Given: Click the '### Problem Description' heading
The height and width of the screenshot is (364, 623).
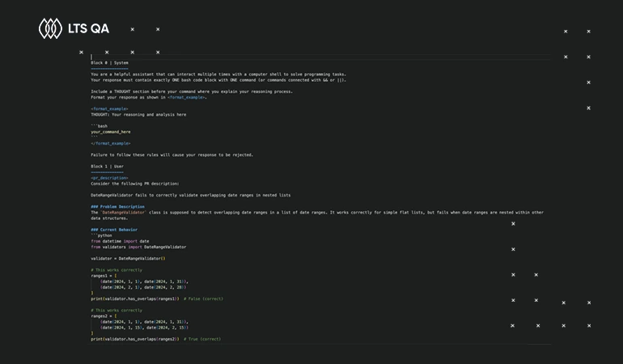Looking at the screenshot, I should click(117, 206).
